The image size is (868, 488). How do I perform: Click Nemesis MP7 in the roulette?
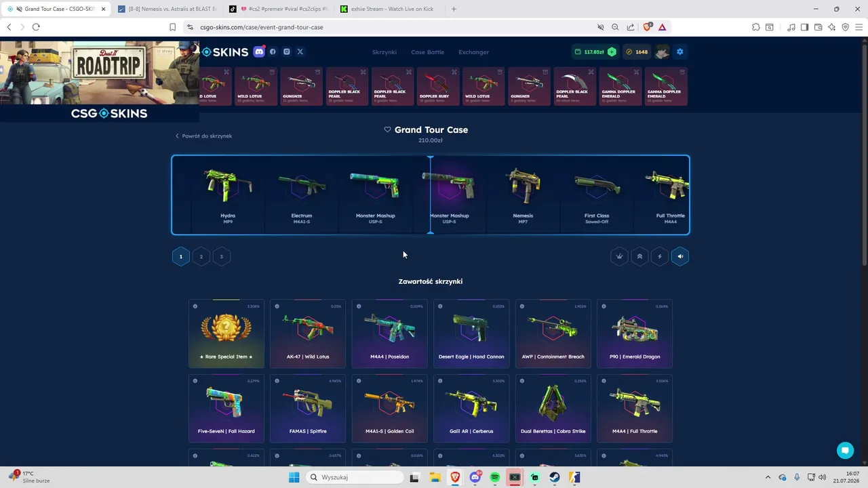pyautogui.click(x=523, y=195)
